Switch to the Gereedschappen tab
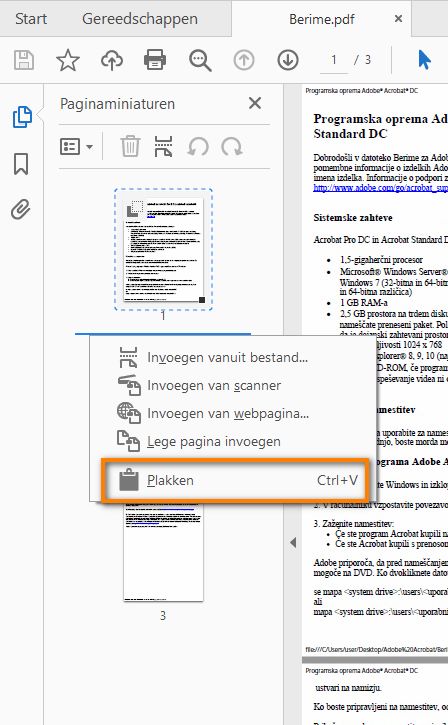The width and height of the screenshot is (448, 725). (x=140, y=19)
